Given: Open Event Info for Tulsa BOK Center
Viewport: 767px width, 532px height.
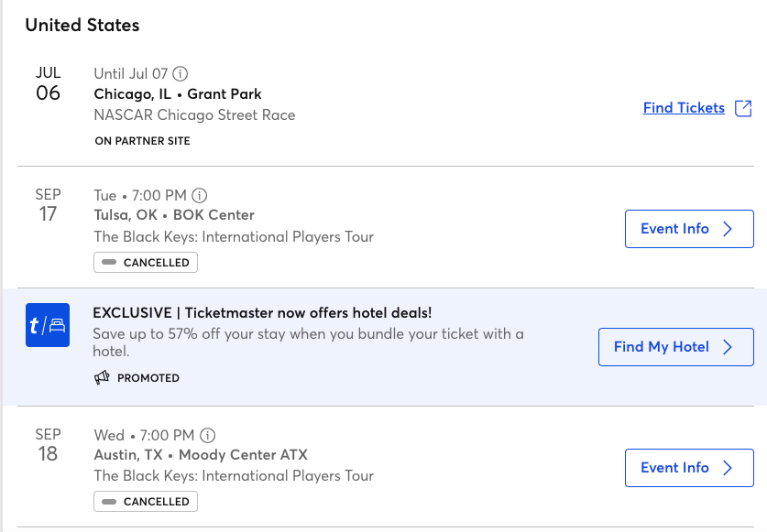Looking at the screenshot, I should click(688, 229).
